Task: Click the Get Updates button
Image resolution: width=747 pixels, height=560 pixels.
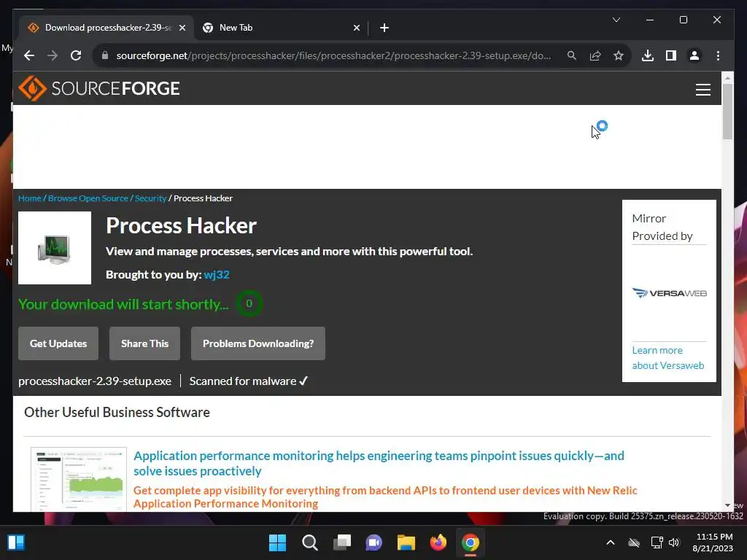Action: [58, 343]
